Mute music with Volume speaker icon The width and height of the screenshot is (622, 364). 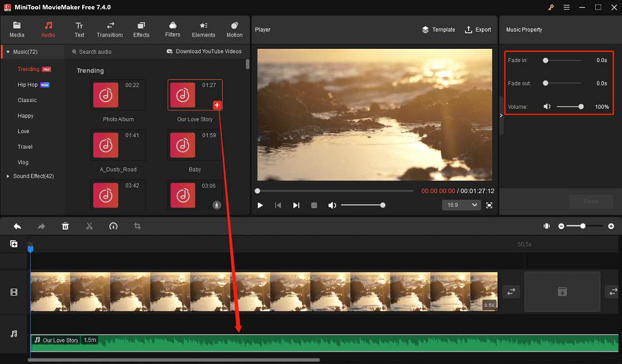coord(547,107)
